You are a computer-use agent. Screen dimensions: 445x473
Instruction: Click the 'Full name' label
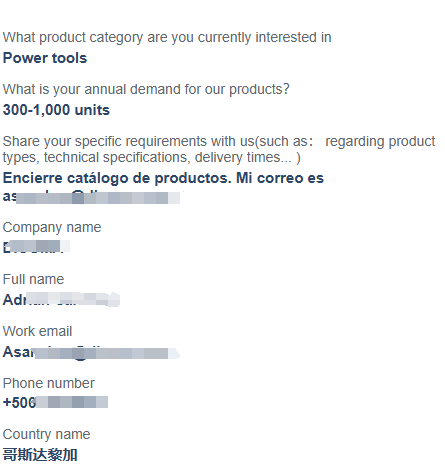click(x=33, y=280)
